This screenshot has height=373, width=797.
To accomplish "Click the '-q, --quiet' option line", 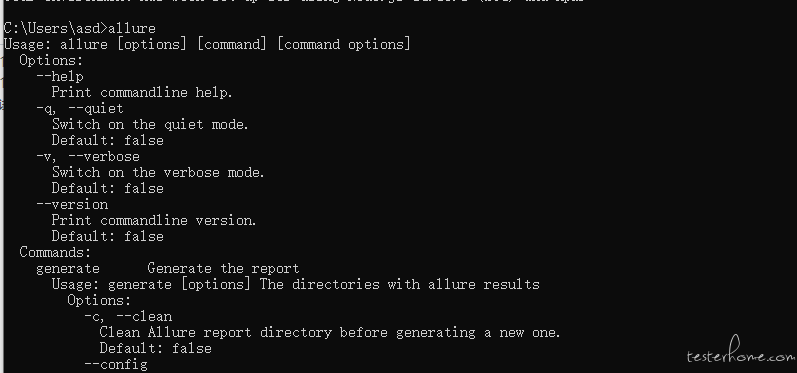I will pyautogui.click(x=80, y=108).
